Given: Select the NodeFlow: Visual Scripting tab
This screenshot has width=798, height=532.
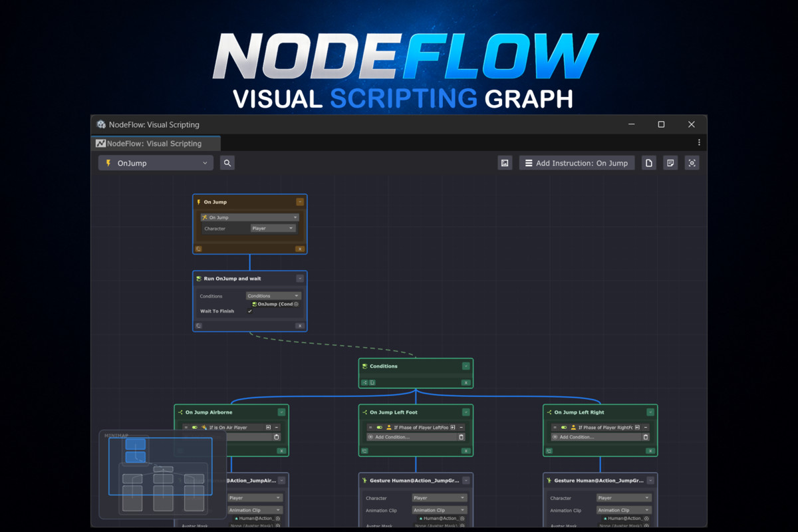Looking at the screenshot, I should 155,143.
